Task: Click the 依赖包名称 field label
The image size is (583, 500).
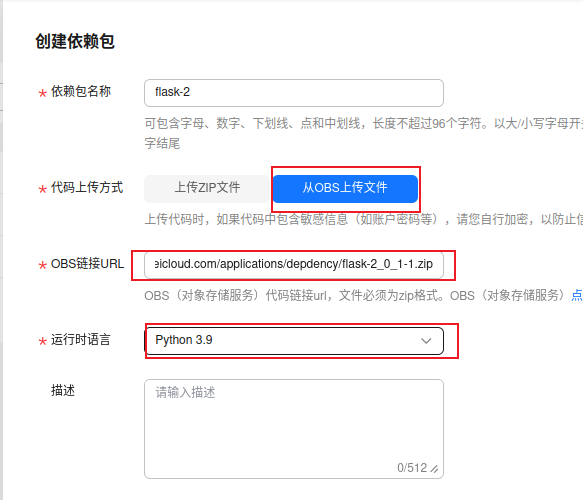Action: 81,91
